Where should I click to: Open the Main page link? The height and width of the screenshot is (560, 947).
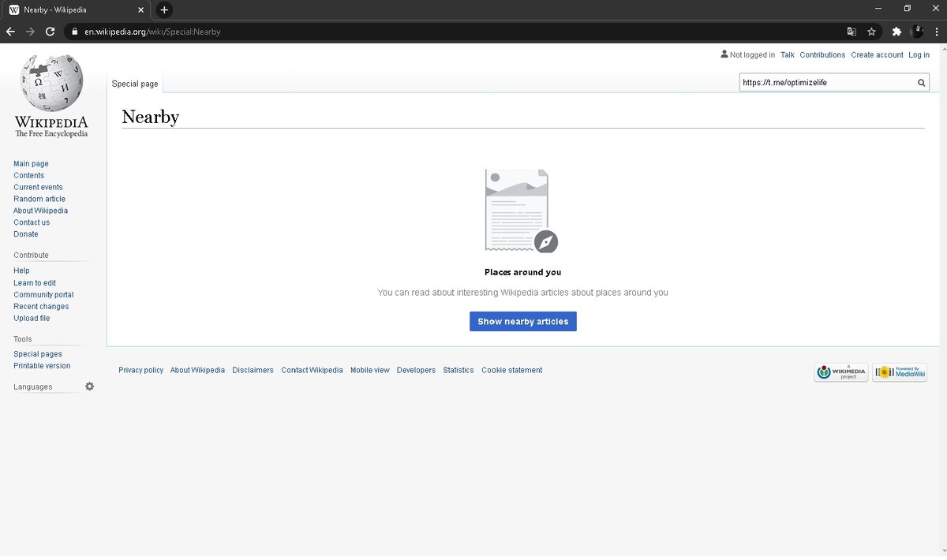pos(31,164)
